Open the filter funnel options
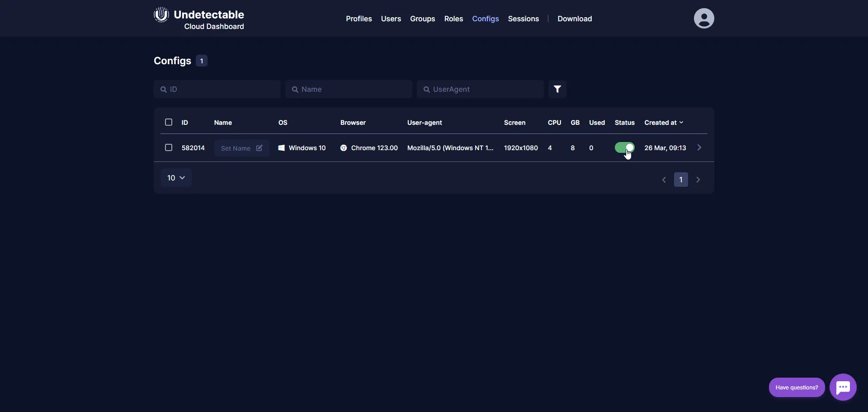This screenshot has width=868, height=412. (557, 89)
